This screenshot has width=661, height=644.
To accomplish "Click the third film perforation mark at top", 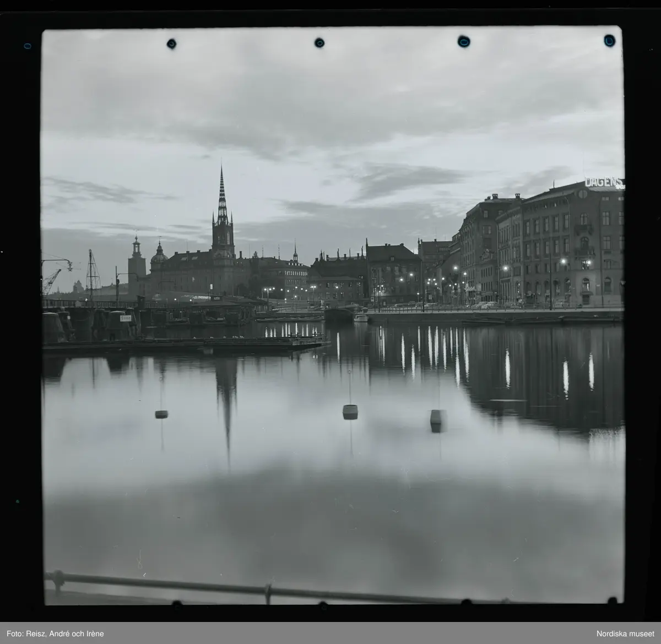I will 464,41.
